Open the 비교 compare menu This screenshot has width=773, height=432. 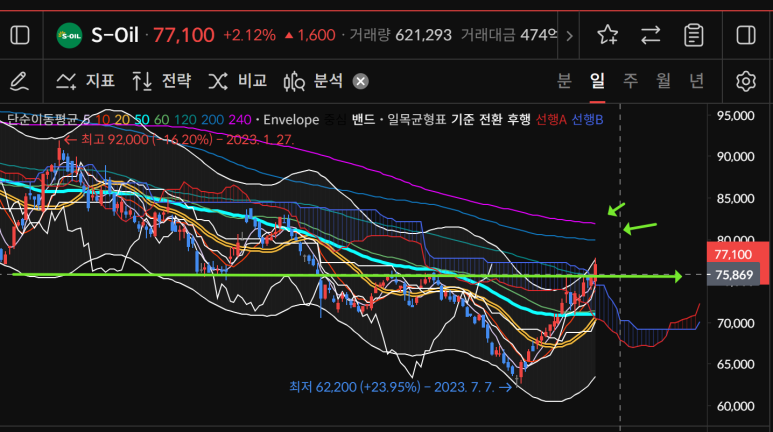point(238,81)
